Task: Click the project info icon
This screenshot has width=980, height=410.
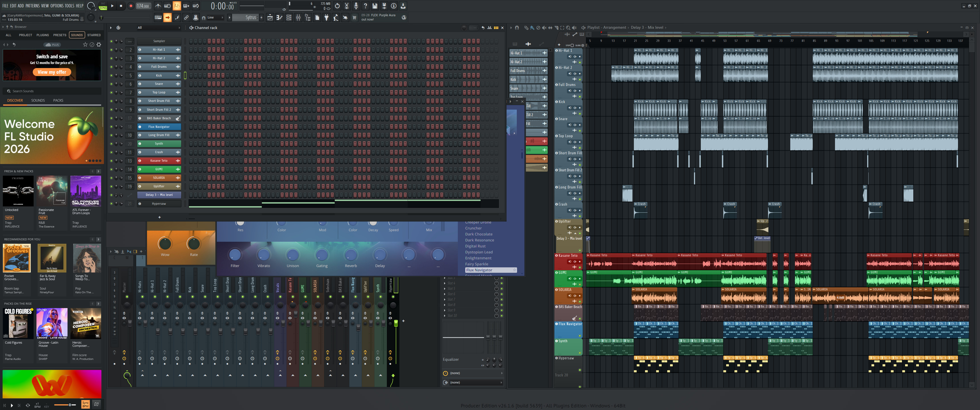Action: pos(394,6)
